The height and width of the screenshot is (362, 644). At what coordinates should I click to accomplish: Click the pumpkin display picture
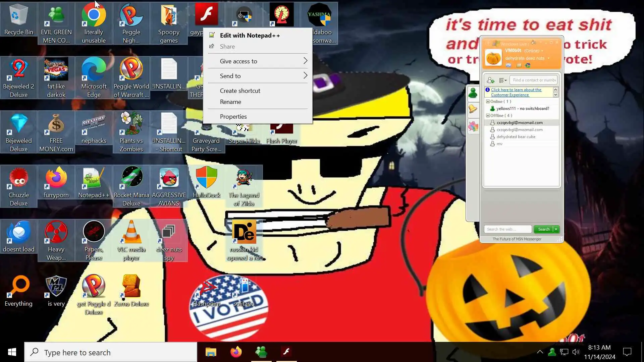pyautogui.click(x=493, y=58)
